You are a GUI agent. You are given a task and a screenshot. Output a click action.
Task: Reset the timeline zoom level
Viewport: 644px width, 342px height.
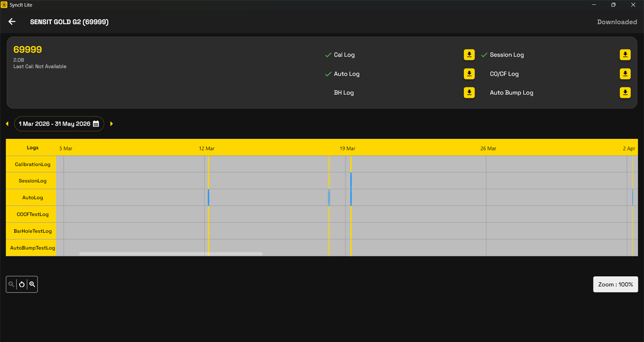click(22, 284)
